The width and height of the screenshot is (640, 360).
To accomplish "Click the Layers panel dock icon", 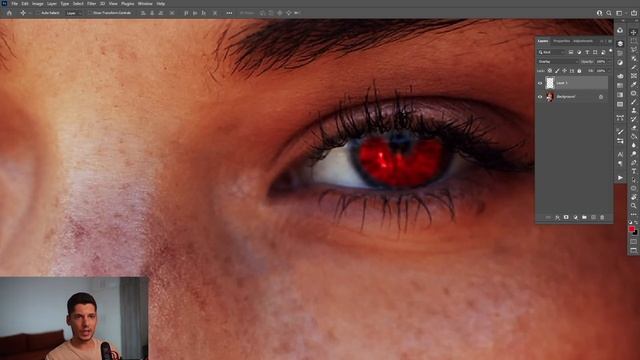I will (620, 43).
